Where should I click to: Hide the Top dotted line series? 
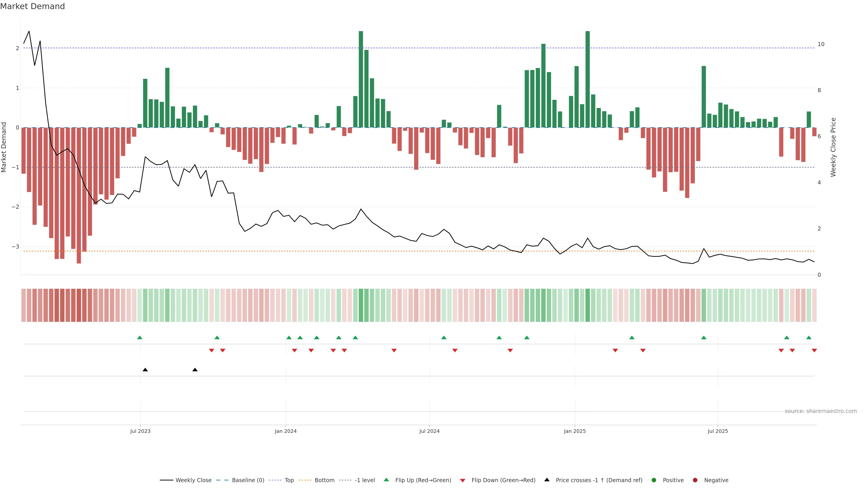point(289,480)
